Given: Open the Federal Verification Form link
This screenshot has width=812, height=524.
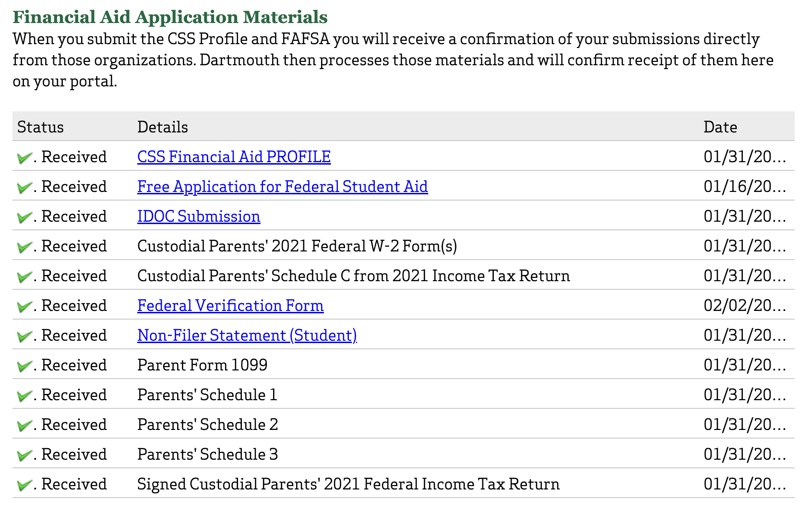Looking at the screenshot, I should pos(230,306).
